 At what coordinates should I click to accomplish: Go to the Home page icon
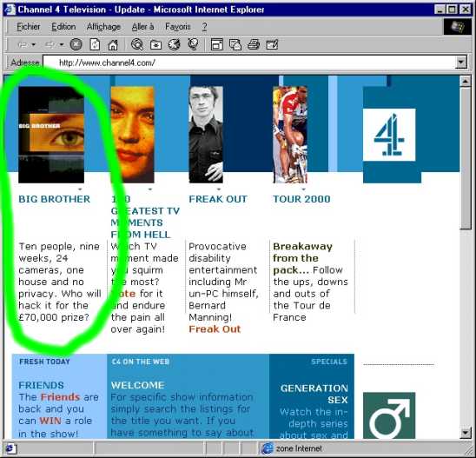coord(113,44)
